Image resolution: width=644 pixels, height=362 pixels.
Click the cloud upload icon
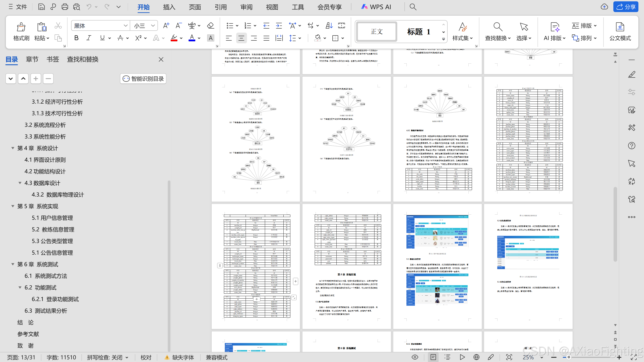click(604, 7)
